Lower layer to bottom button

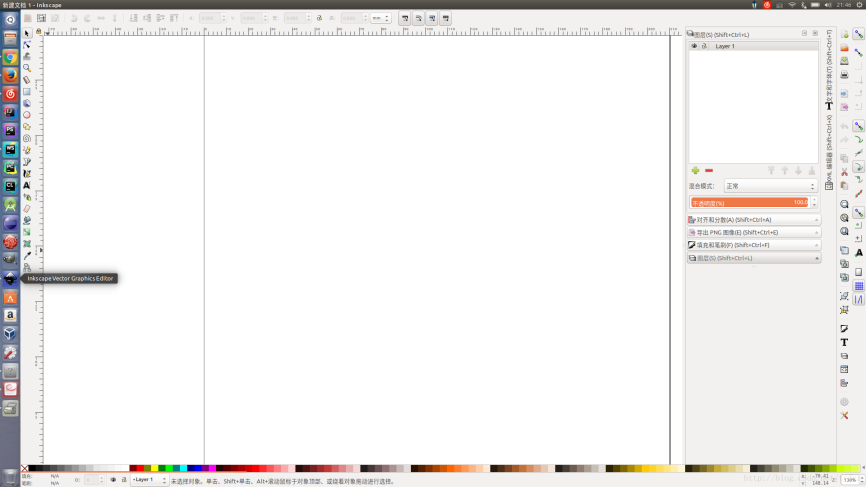coord(812,171)
